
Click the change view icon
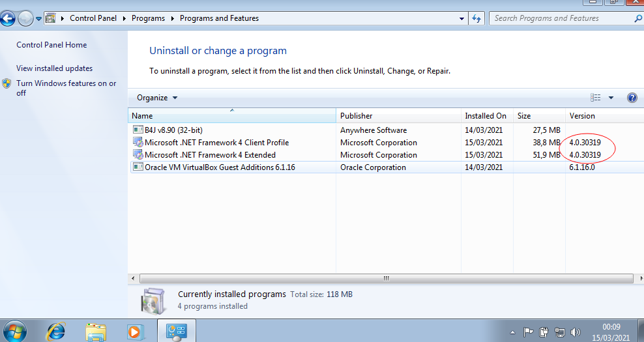click(596, 97)
